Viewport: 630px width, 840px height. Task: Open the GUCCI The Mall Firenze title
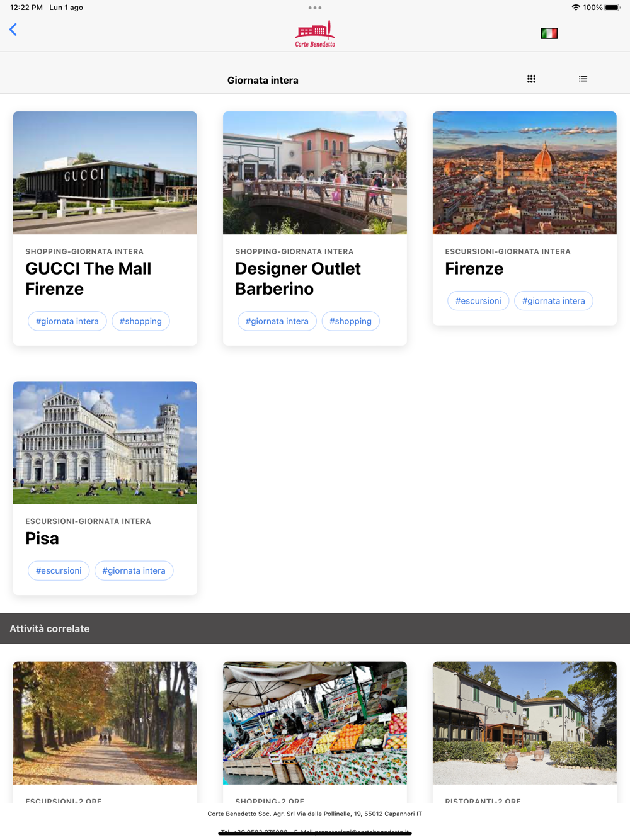[88, 278]
